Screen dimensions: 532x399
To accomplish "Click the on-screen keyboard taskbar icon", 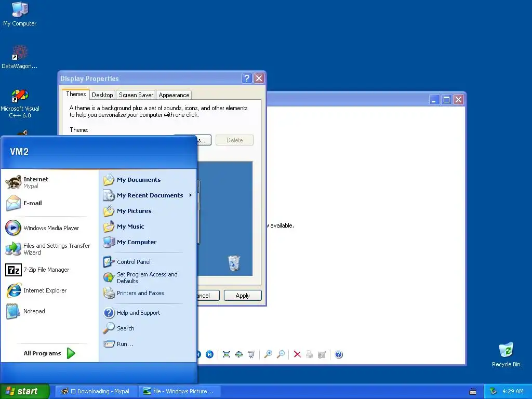I will coord(473,392).
